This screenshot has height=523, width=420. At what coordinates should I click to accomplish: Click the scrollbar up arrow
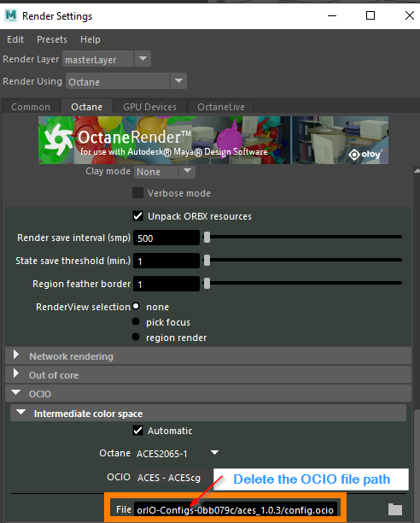(417, 170)
